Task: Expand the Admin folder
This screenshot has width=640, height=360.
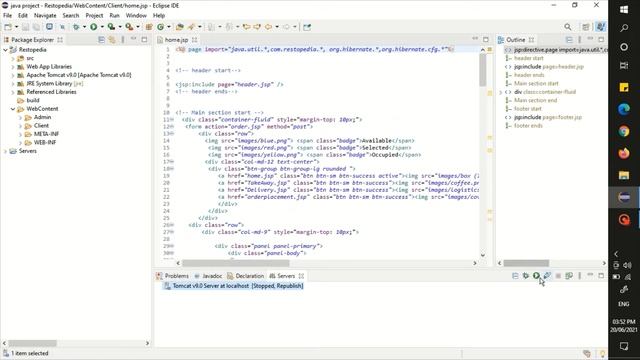Action: click(20, 118)
